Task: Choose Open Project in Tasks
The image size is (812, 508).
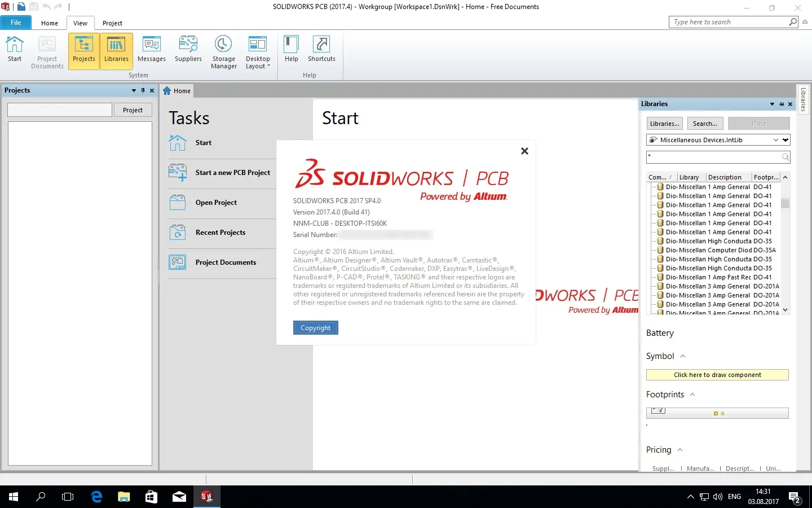Action: coord(216,203)
